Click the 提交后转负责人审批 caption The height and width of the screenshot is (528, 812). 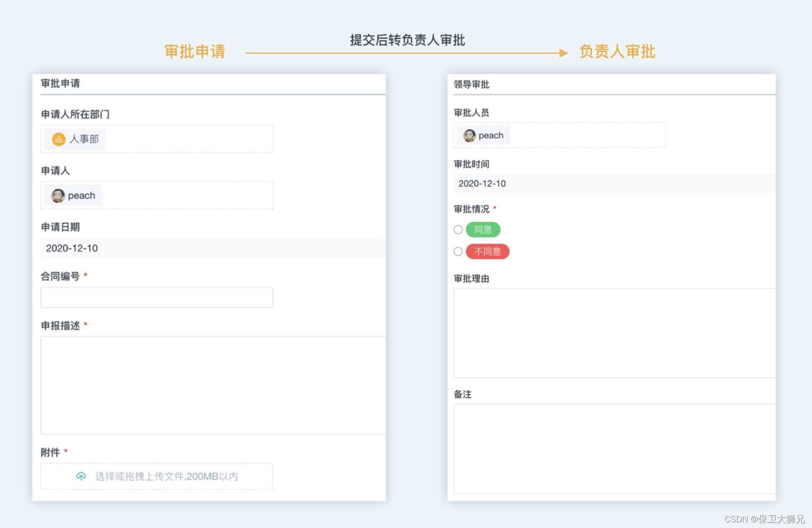[x=407, y=40]
